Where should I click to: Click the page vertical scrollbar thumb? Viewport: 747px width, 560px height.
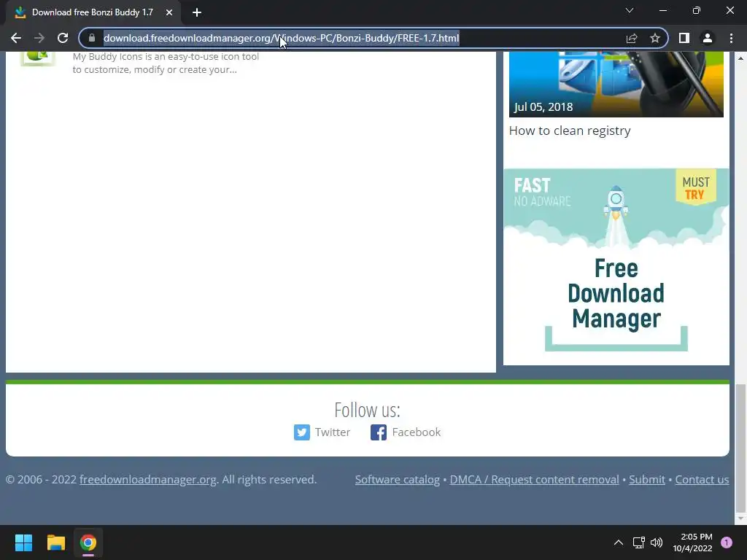click(x=740, y=448)
